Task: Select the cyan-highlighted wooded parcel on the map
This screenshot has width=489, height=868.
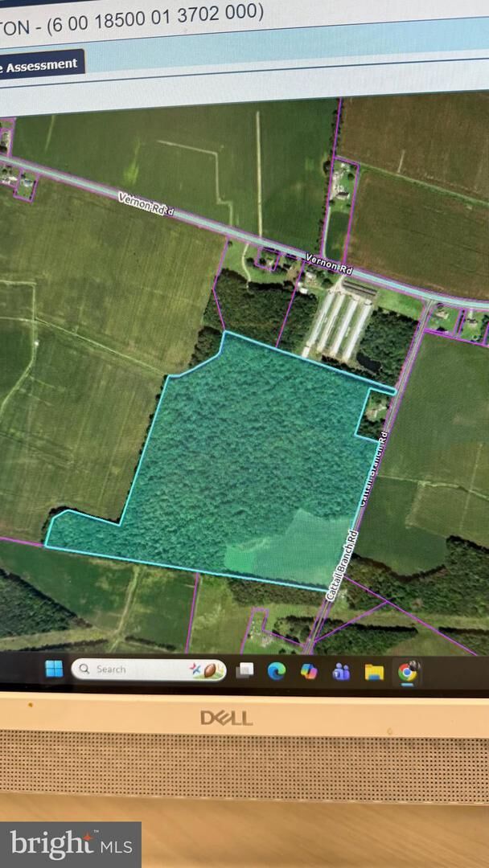Action: click(221, 460)
